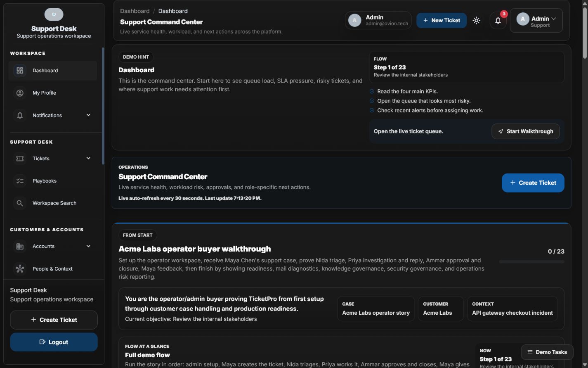The height and width of the screenshot is (368, 588).
Task: Click the walkthrough 0 / 23 progress bar
Action: tap(531, 262)
